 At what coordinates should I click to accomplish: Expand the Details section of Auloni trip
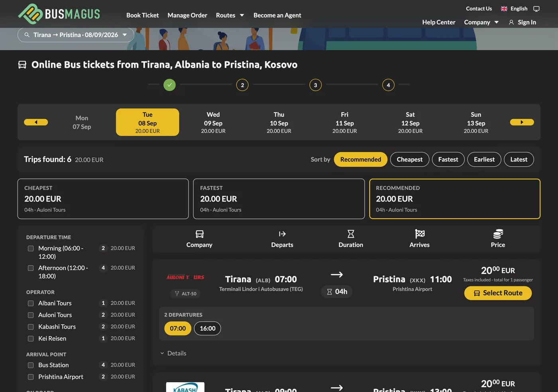(173, 353)
